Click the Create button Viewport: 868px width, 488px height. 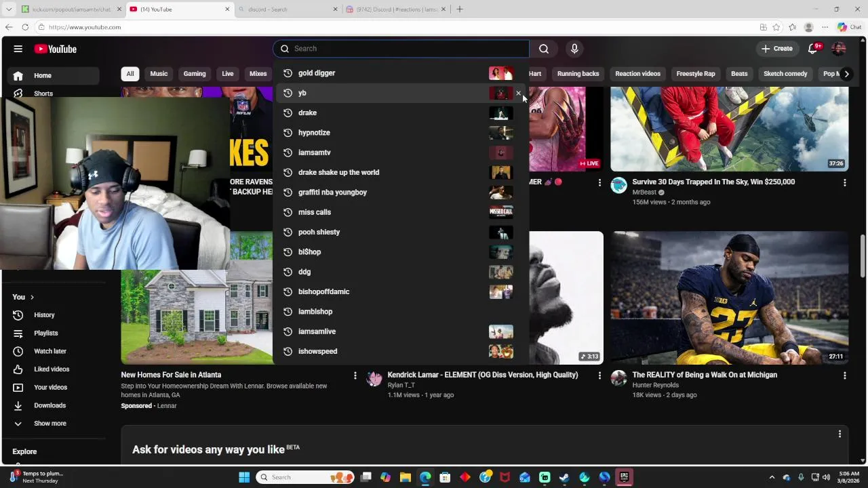[x=777, y=49]
